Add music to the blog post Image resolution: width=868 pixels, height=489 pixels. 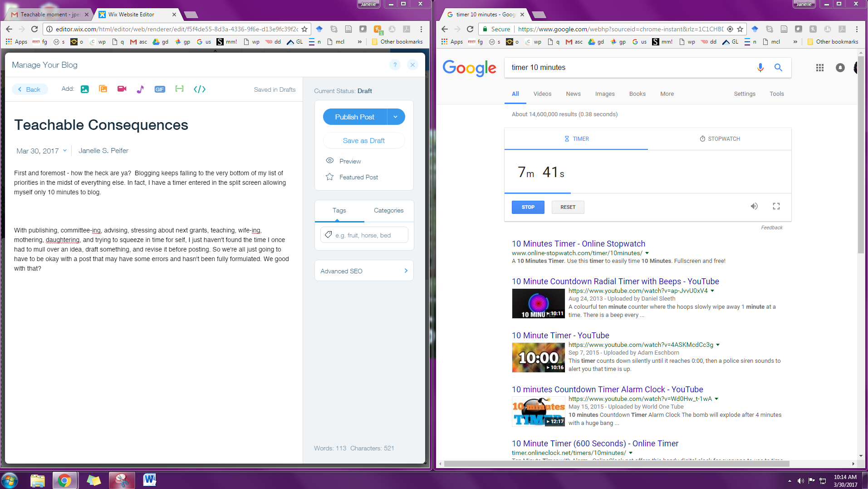(x=140, y=89)
